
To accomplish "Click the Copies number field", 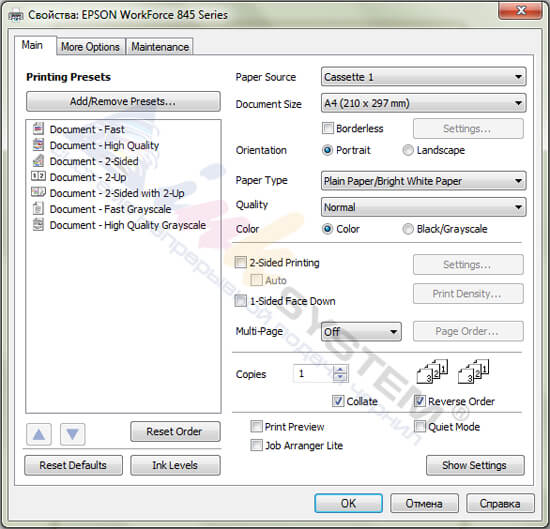I will [313, 374].
